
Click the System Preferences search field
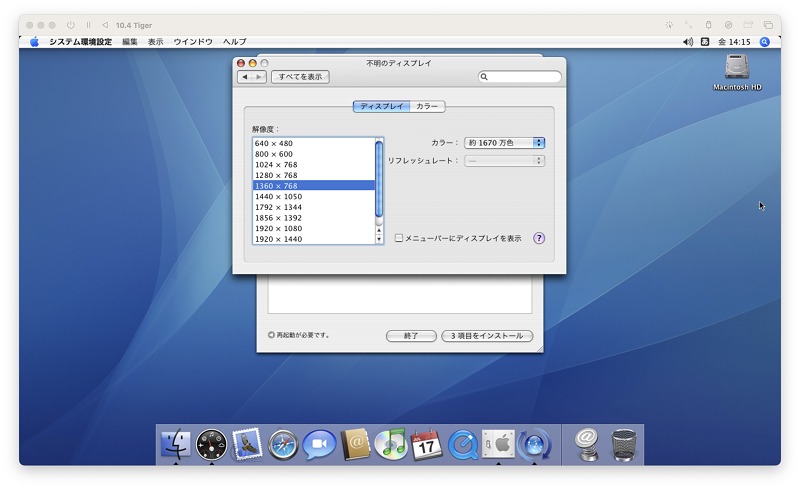(519, 77)
